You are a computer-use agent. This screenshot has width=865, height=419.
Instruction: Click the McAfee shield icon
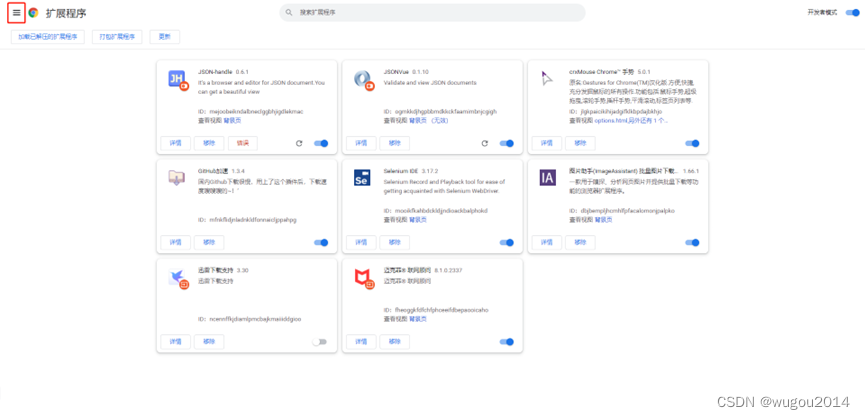pyautogui.click(x=364, y=278)
